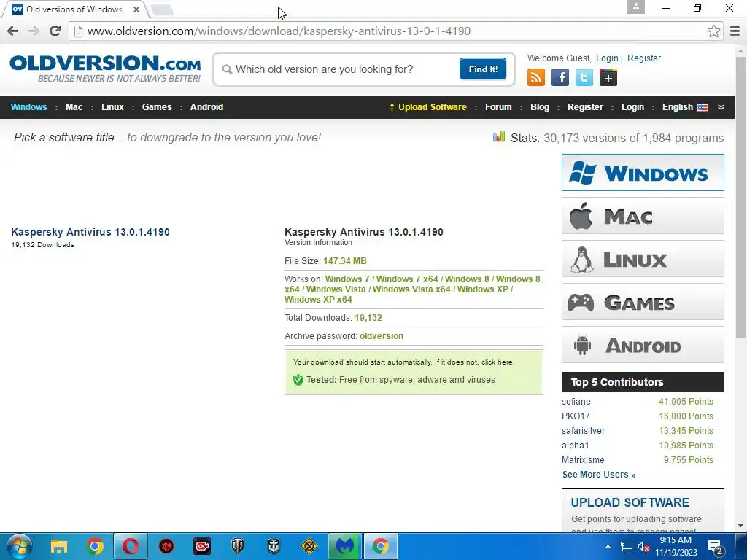
Task: Open the Action Center notifications icon
Action: (716, 548)
